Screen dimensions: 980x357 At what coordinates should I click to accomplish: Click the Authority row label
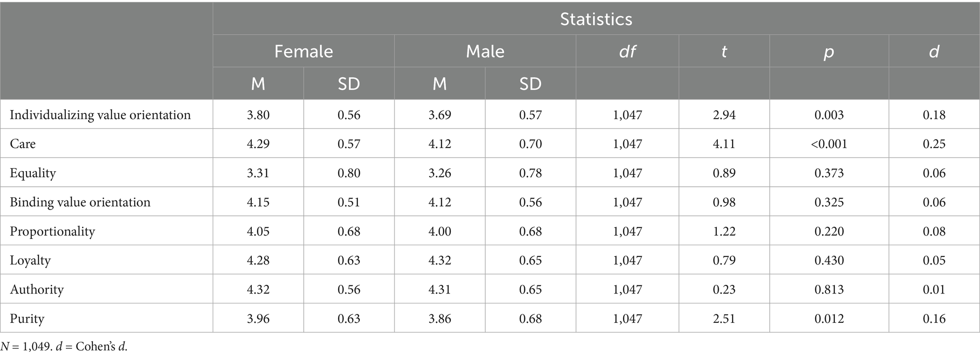pos(37,289)
